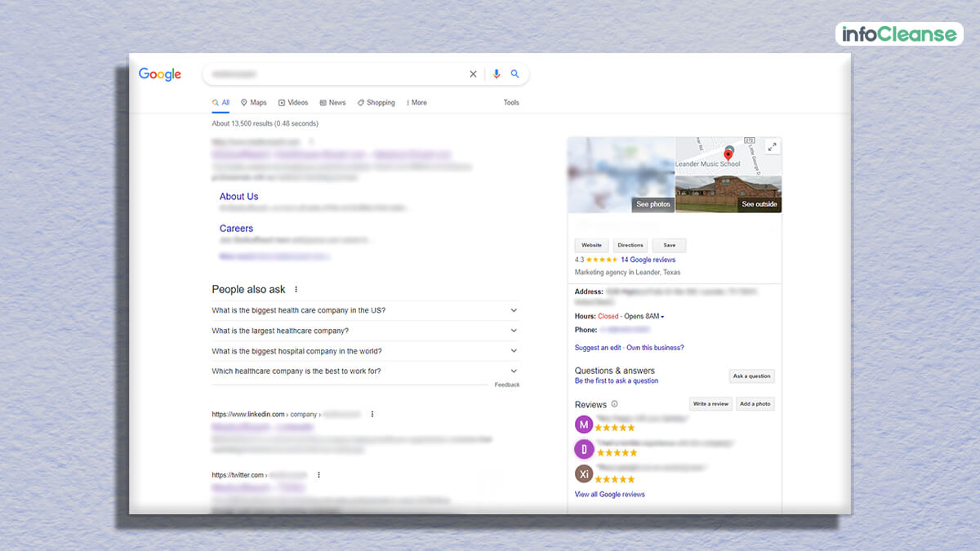Viewport: 980px width, 551px height.
Task: Click reviewer avatar with letter M
Action: point(584,425)
